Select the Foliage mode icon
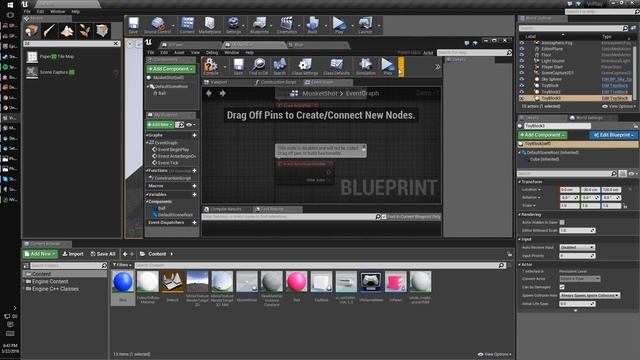Viewport: 640px width, 360px height. coord(85,31)
